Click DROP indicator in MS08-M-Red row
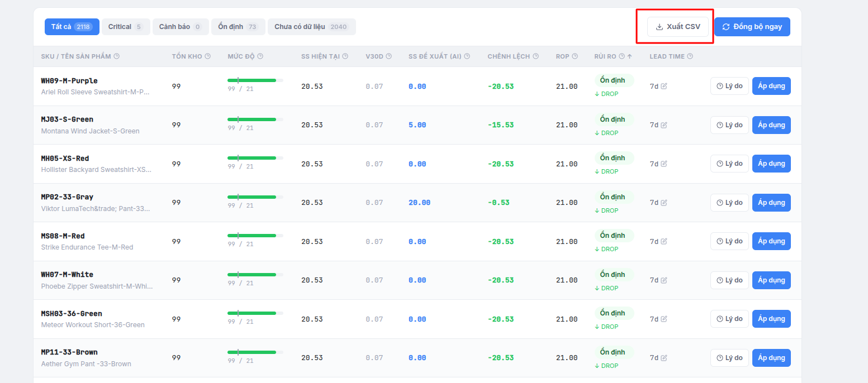Viewport: 868px width, 383px height. point(606,249)
